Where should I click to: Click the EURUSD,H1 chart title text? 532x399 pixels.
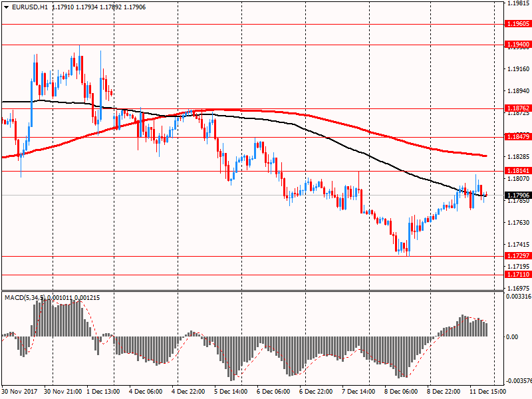click(30, 7)
